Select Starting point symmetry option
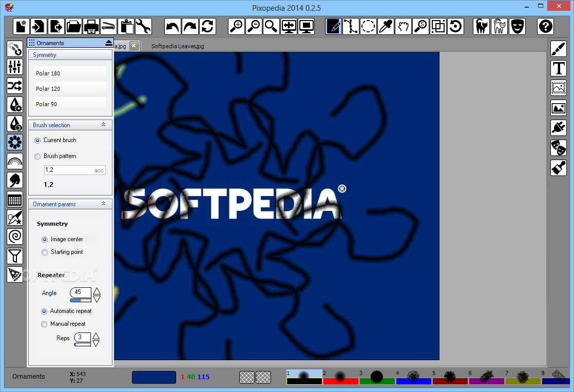 [45, 252]
